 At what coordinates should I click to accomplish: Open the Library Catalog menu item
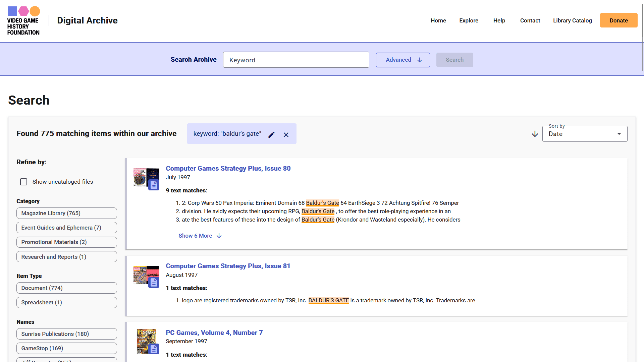click(x=572, y=20)
